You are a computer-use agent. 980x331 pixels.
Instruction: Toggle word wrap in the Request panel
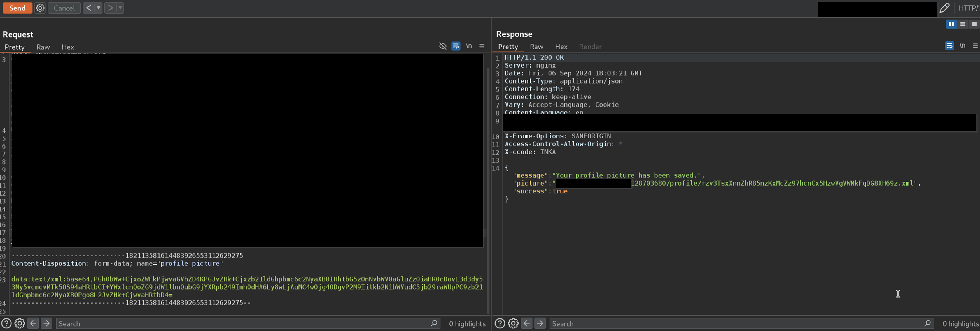(x=456, y=46)
